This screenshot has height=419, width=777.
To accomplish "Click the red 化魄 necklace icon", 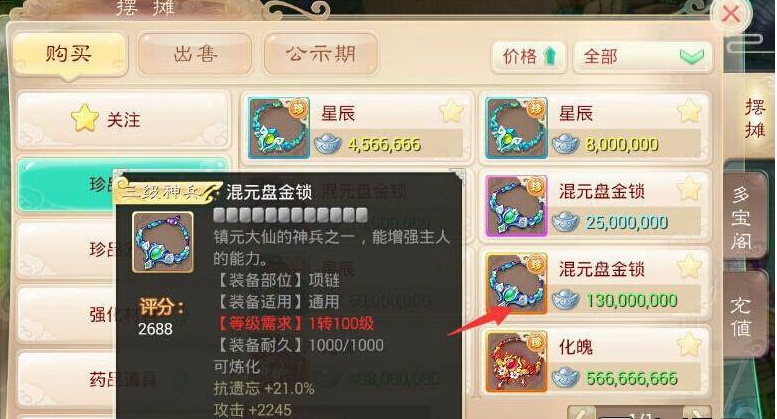I will [516, 362].
